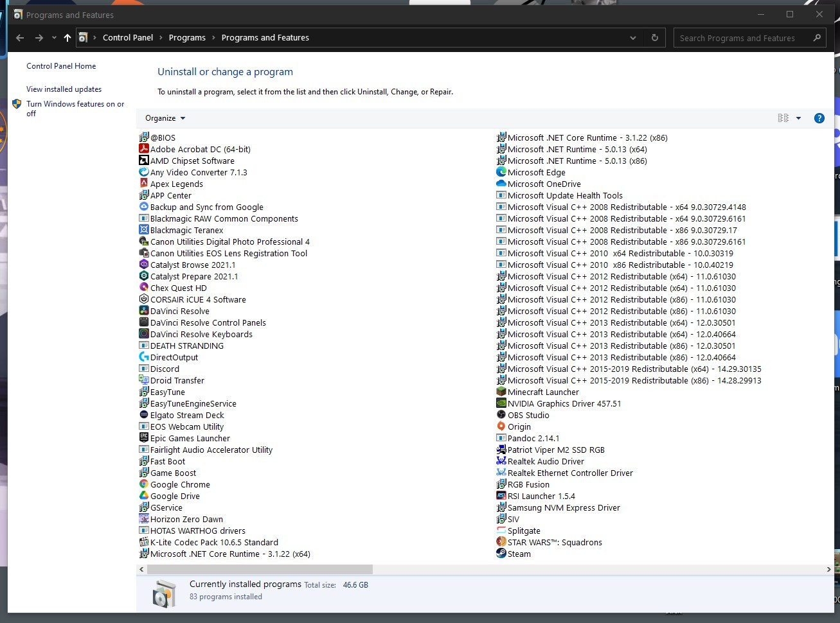Go up one level with up arrow
This screenshot has height=623, width=840.
pyautogui.click(x=67, y=38)
